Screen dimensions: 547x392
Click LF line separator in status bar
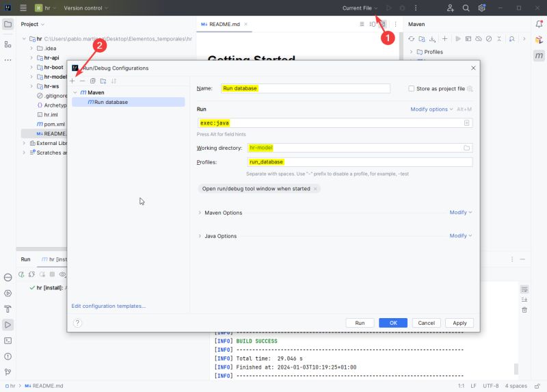click(473, 386)
